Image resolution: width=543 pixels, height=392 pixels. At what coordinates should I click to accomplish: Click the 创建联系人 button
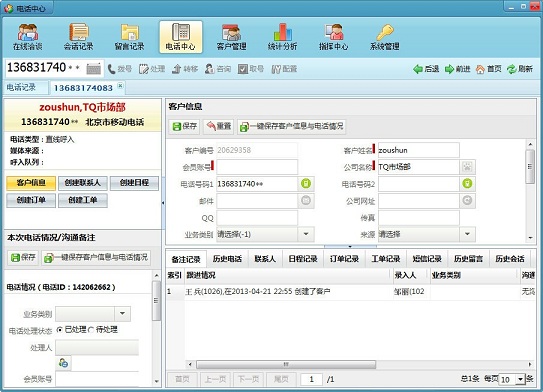83,183
